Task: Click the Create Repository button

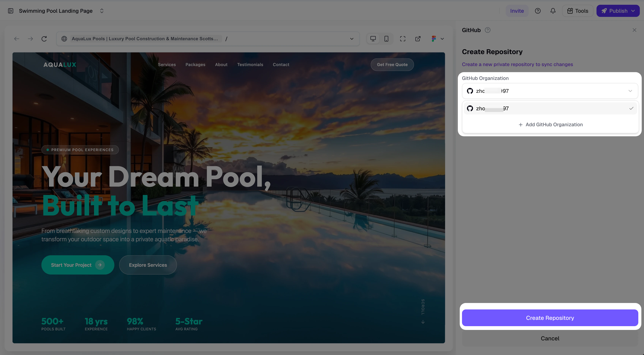Action: click(550, 318)
